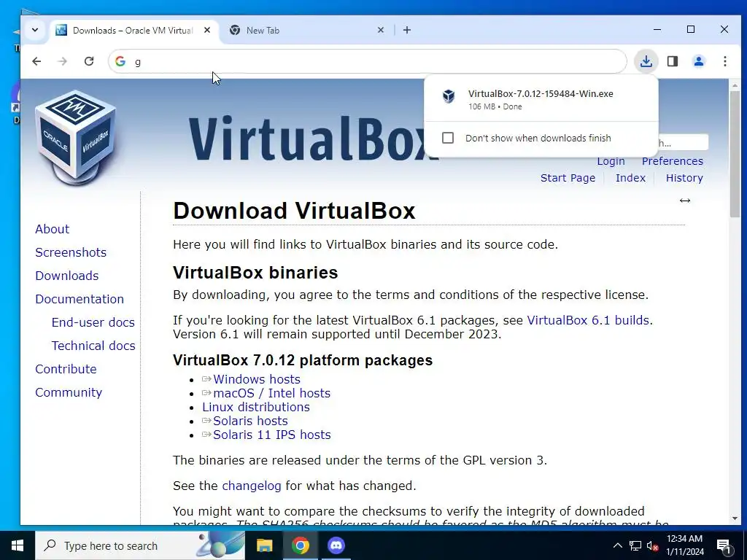Open the Windows notification center icon
The image size is (747, 560).
click(x=724, y=546)
